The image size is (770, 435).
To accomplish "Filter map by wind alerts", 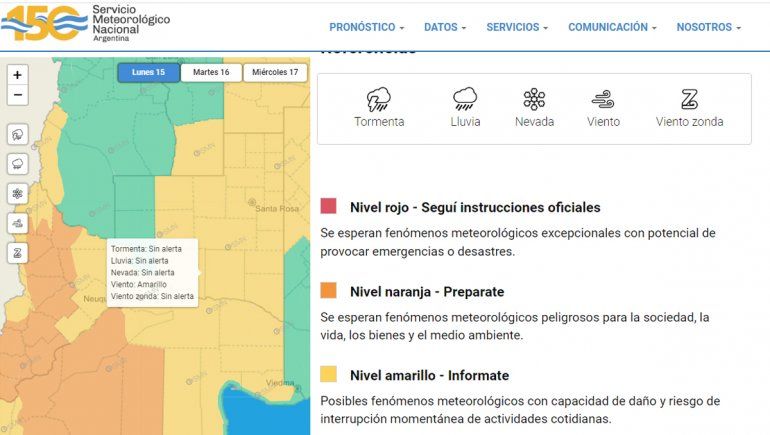I will [x=18, y=223].
